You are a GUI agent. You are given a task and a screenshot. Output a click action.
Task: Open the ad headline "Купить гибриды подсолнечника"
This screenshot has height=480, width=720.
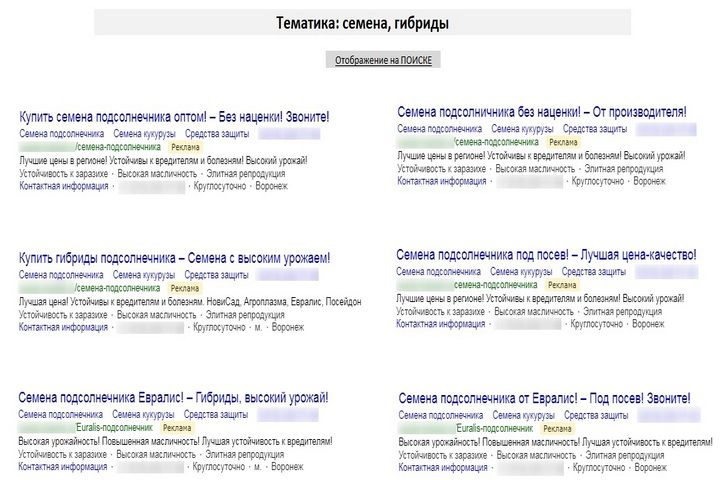pyautogui.click(x=174, y=258)
